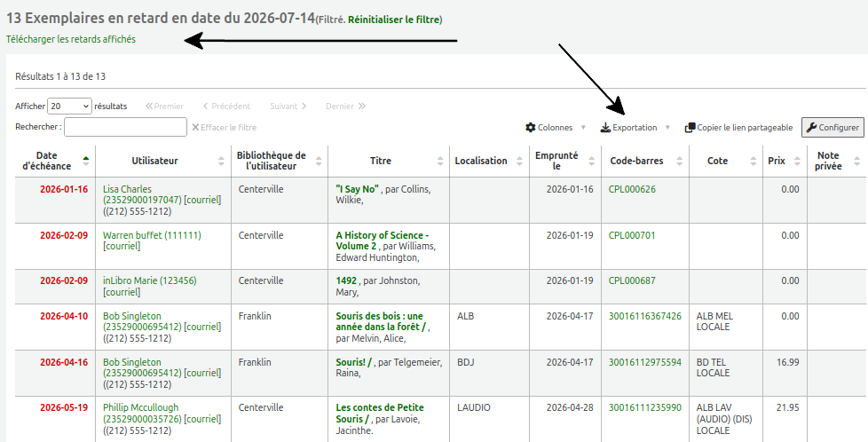Click courriel link for Lisa Charles

[x=202, y=200]
